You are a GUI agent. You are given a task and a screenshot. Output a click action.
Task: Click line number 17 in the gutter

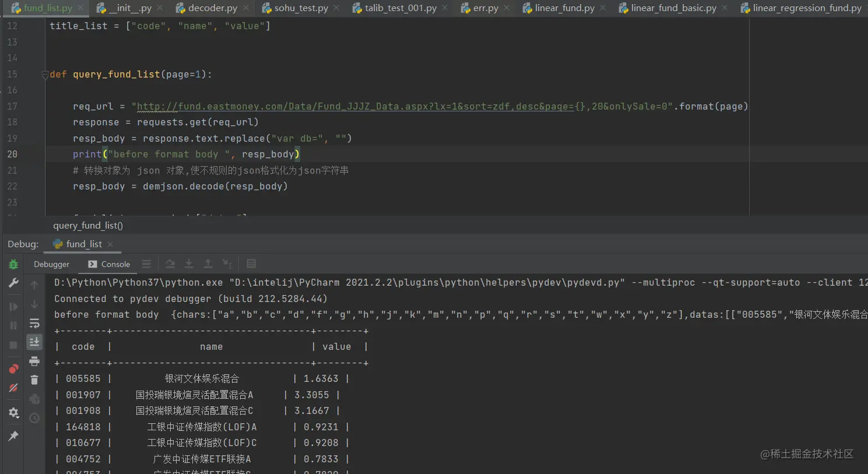click(12, 107)
